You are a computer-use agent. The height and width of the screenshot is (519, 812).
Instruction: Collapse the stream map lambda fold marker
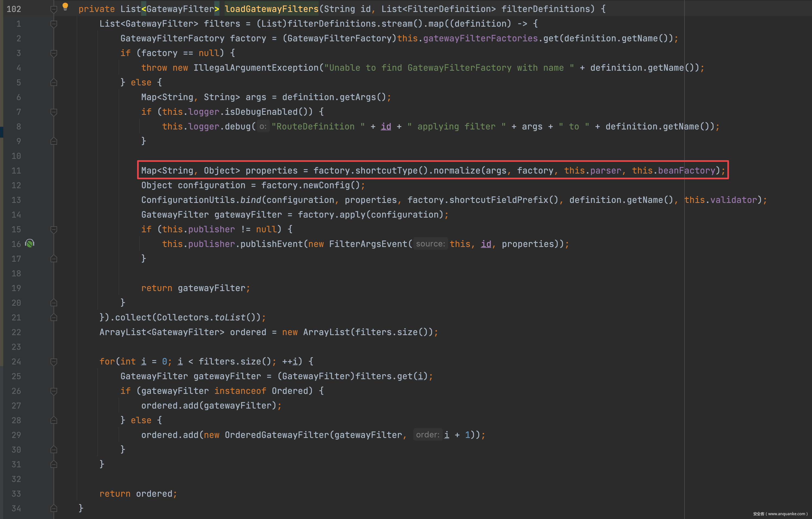(54, 24)
